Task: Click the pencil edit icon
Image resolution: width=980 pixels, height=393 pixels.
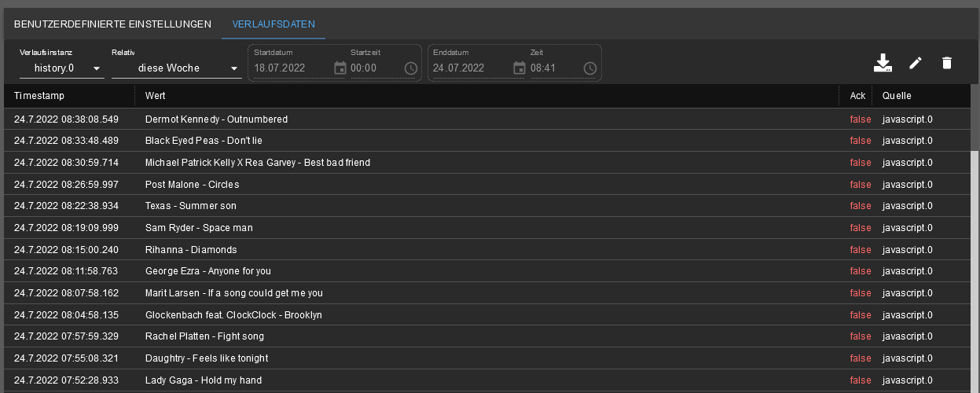Action: point(915,64)
